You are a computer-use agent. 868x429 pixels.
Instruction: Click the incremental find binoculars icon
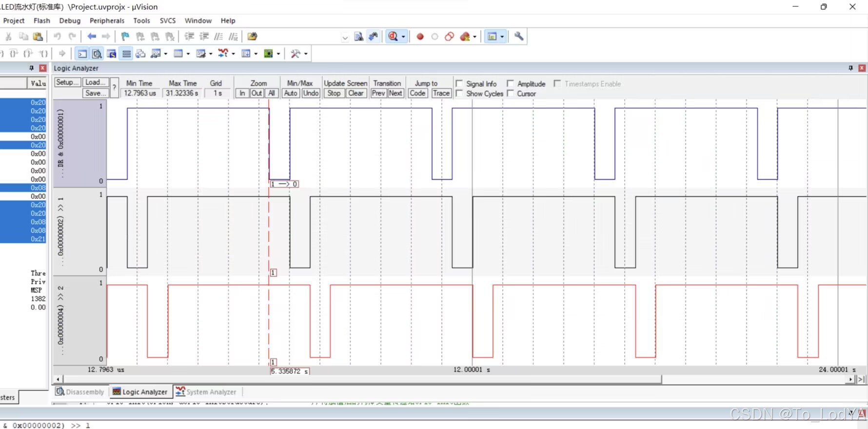pyautogui.click(x=373, y=37)
